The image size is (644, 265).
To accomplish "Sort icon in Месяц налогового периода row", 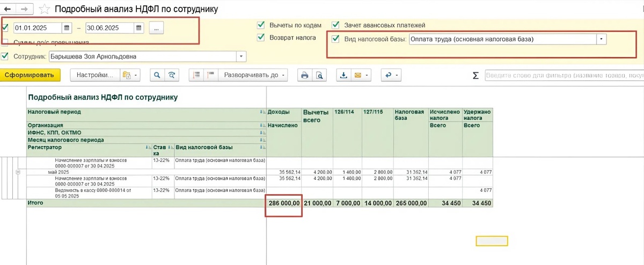I will tap(262, 139).
